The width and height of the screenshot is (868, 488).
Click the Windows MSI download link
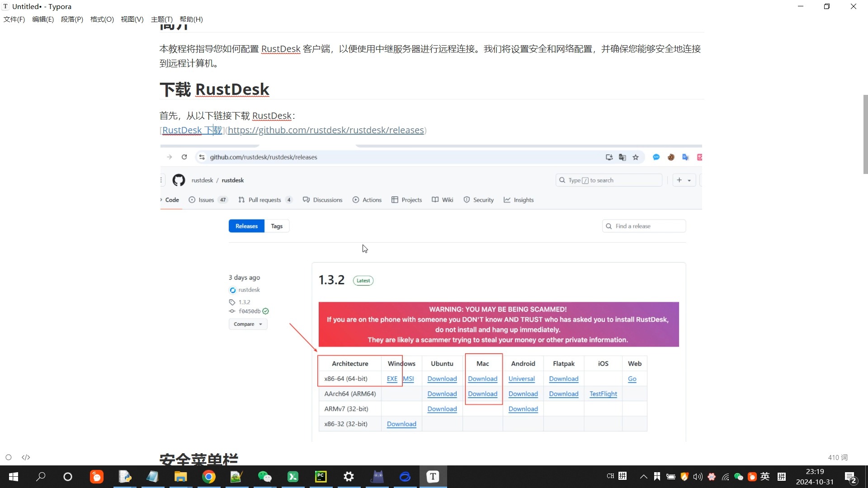click(408, 379)
